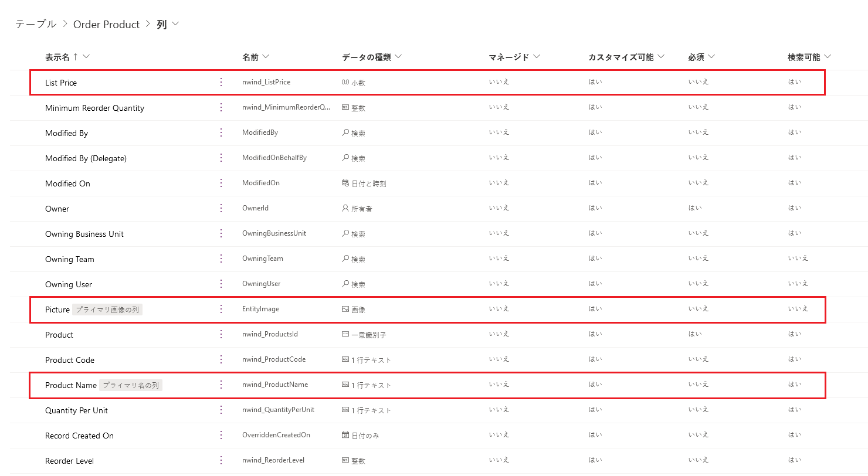Open the Product Name column

click(x=71, y=385)
